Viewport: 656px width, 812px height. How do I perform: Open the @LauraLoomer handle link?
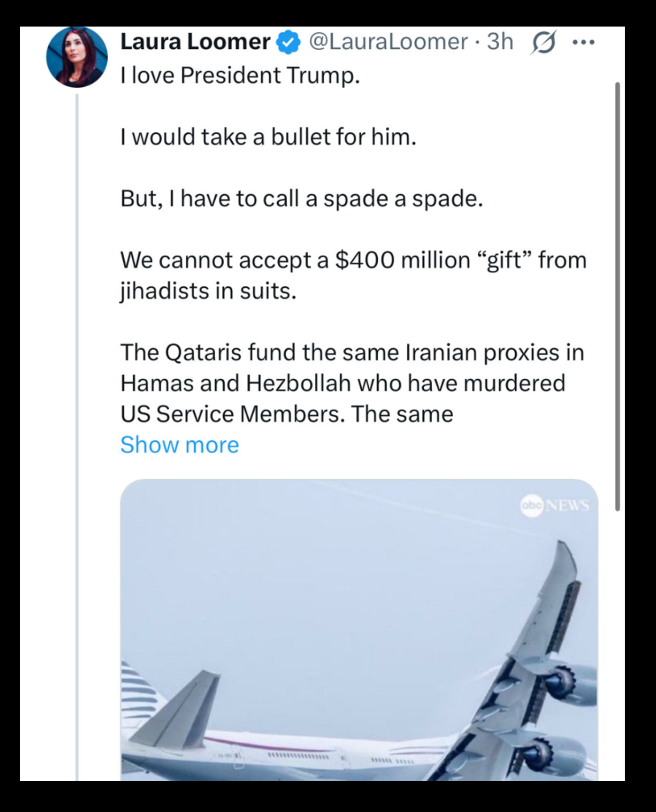point(388,42)
